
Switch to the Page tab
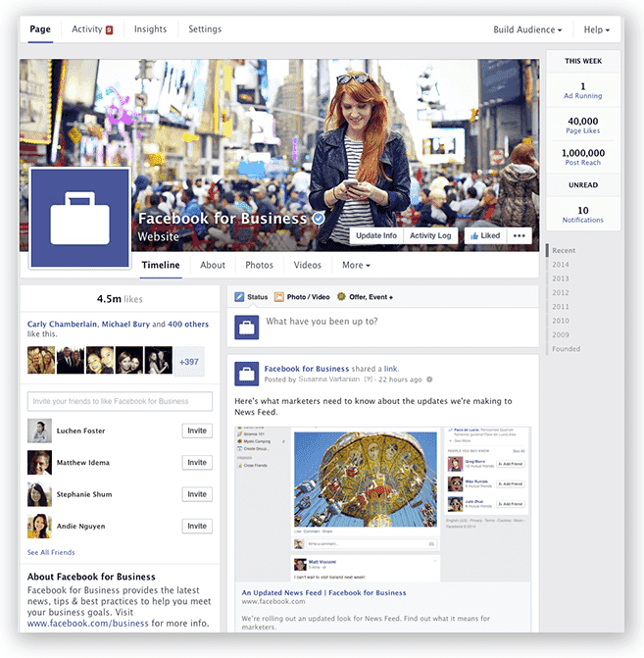click(x=40, y=29)
